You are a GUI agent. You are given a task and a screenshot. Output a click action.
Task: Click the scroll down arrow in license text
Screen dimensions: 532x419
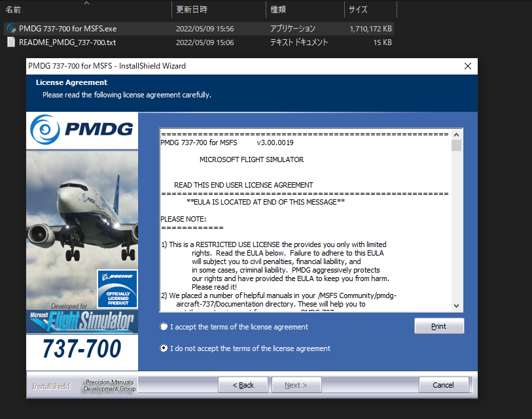click(x=457, y=306)
